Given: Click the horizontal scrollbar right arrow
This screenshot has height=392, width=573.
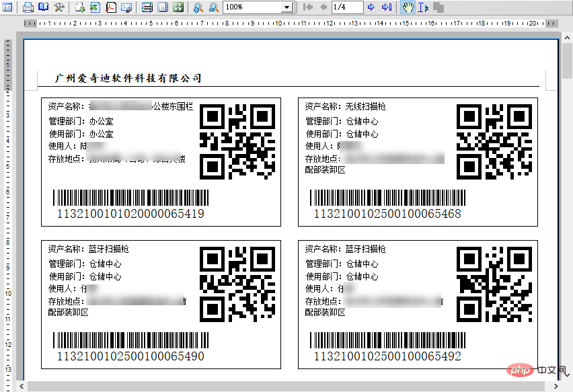Looking at the screenshot, I should pos(556,386).
